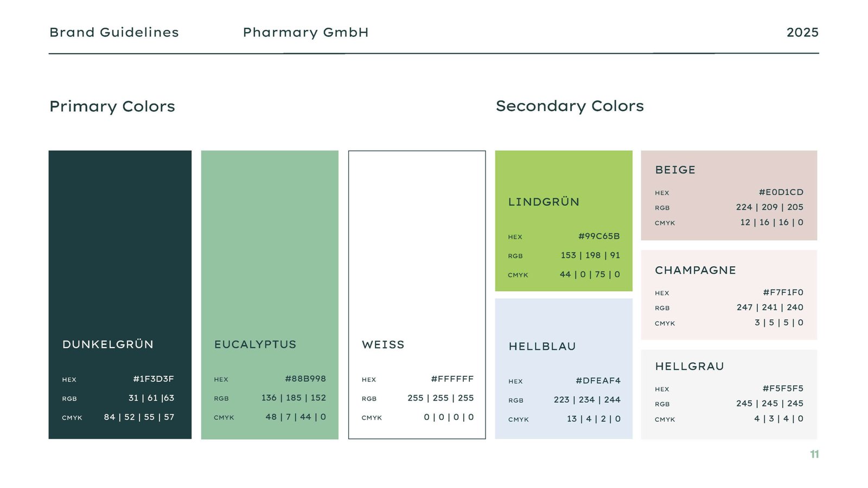Click the page number 11
868x488 pixels.
click(814, 454)
